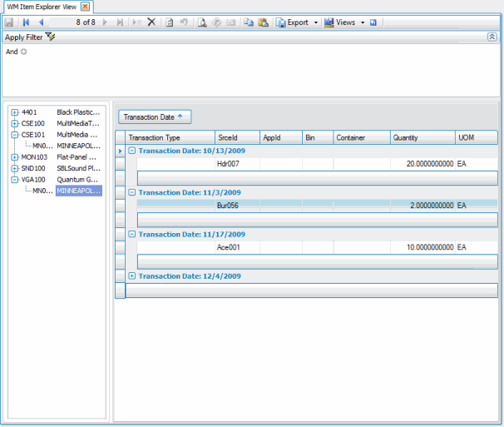Go to the previous record

coord(41,22)
